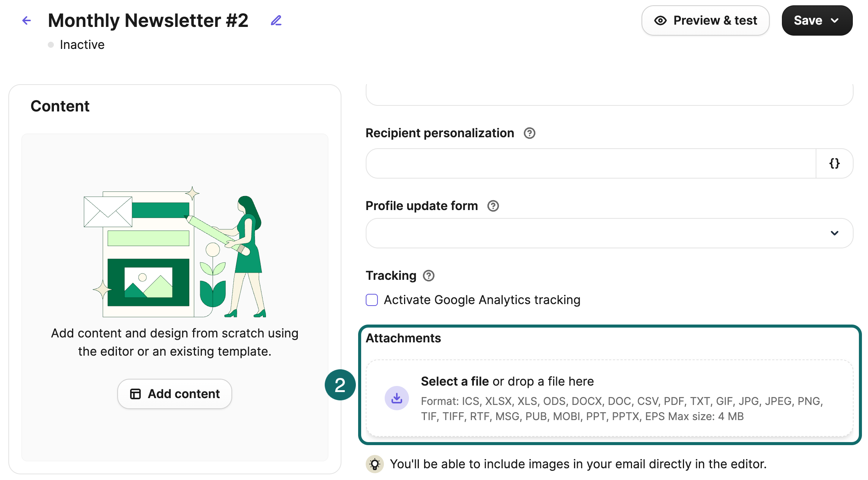Click the Add content button

[175, 394]
